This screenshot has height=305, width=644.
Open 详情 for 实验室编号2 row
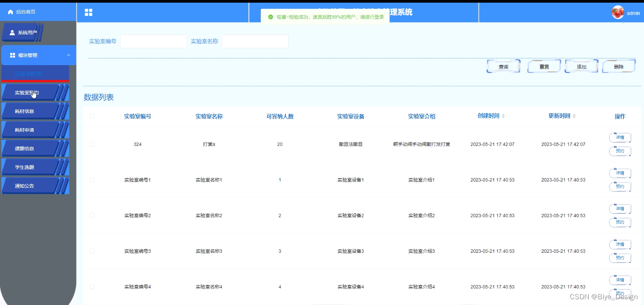pos(620,209)
